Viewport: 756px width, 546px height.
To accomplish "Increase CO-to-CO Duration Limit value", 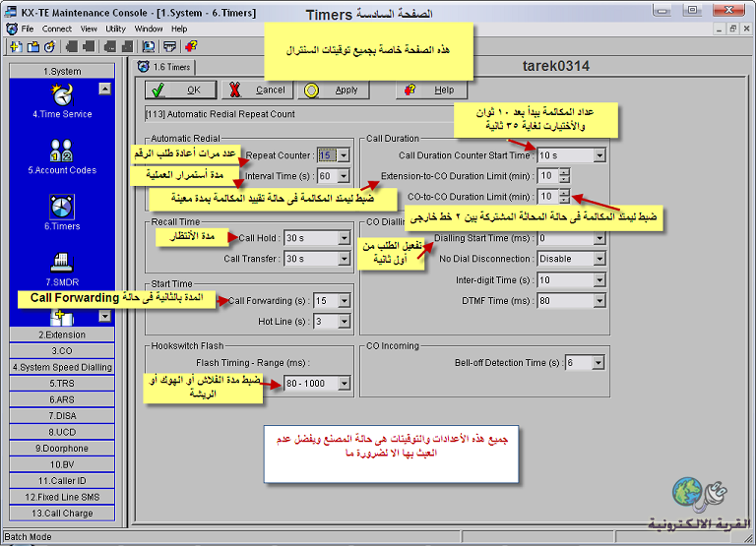I will pyautogui.click(x=565, y=193).
